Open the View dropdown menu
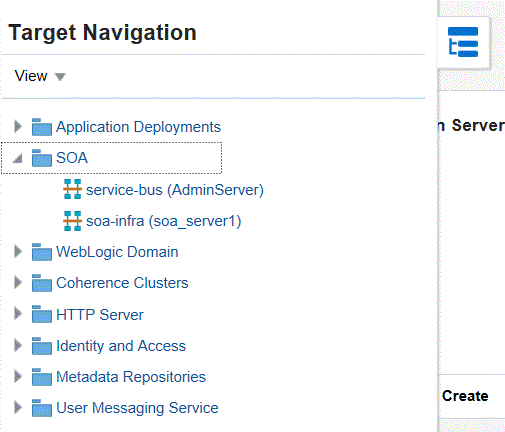 point(40,76)
